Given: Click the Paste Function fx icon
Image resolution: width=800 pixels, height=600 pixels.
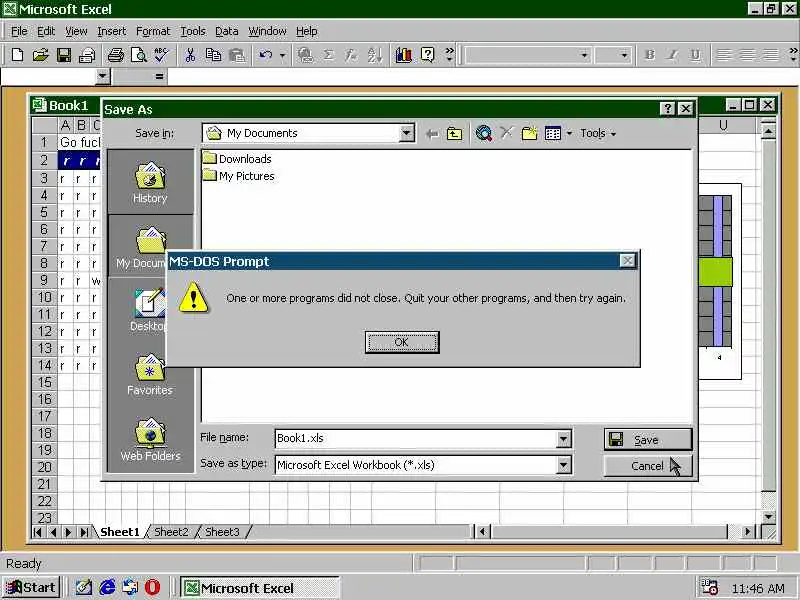Looking at the screenshot, I should click(351, 55).
